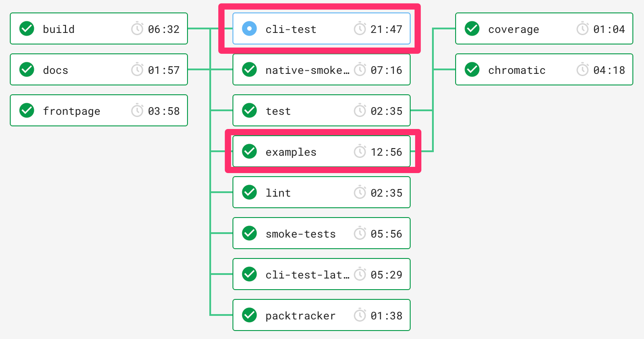Click the cli-test-latest job card

tap(321, 274)
